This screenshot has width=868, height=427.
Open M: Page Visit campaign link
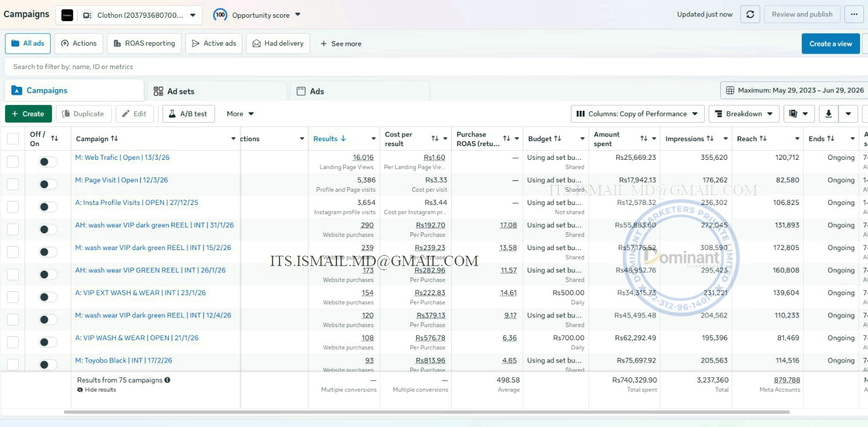click(x=121, y=180)
